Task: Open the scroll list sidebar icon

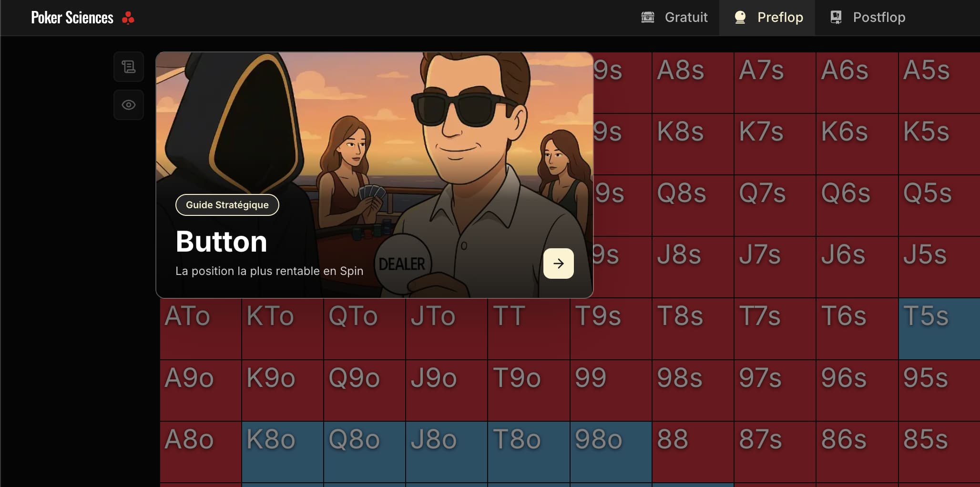Action: 129,67
